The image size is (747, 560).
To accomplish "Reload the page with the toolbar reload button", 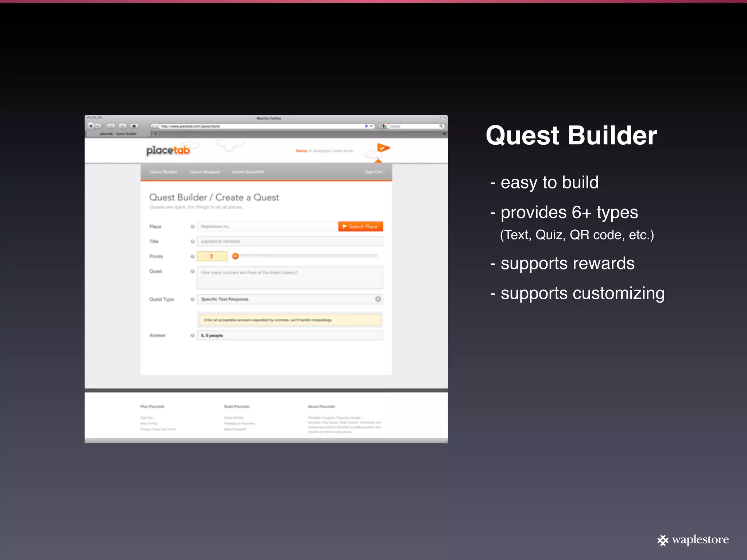I will click(111, 126).
